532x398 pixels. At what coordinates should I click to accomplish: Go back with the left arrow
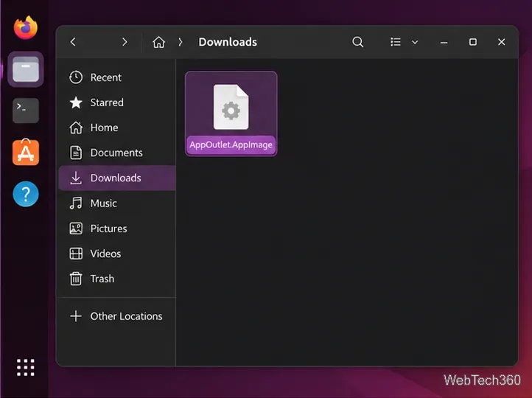click(73, 42)
